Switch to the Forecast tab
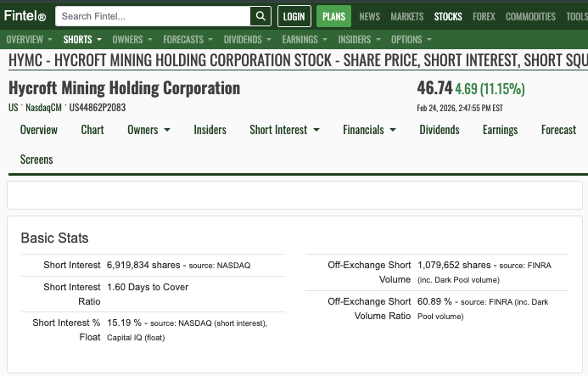Image resolution: width=588 pixels, height=376 pixels. pos(559,130)
